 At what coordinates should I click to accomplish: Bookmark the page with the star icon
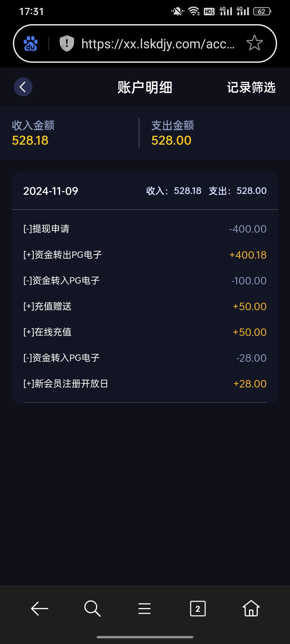[254, 43]
